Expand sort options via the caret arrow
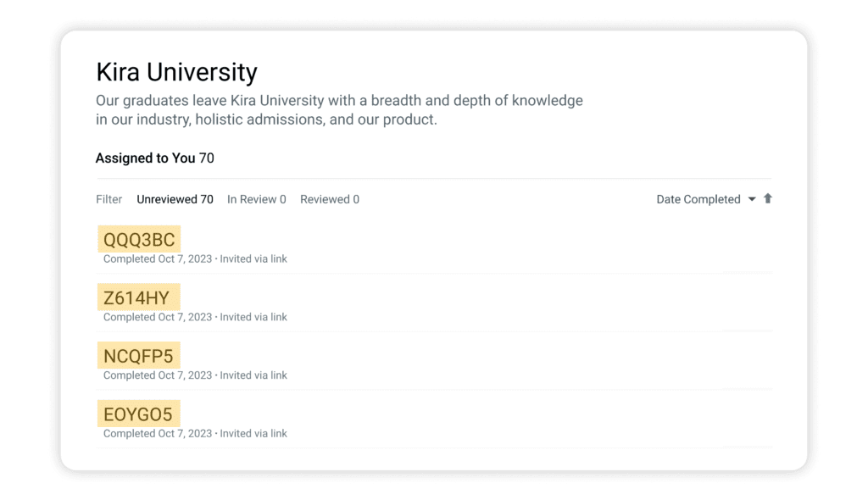Screen dimensions: 868x500 click(x=752, y=199)
